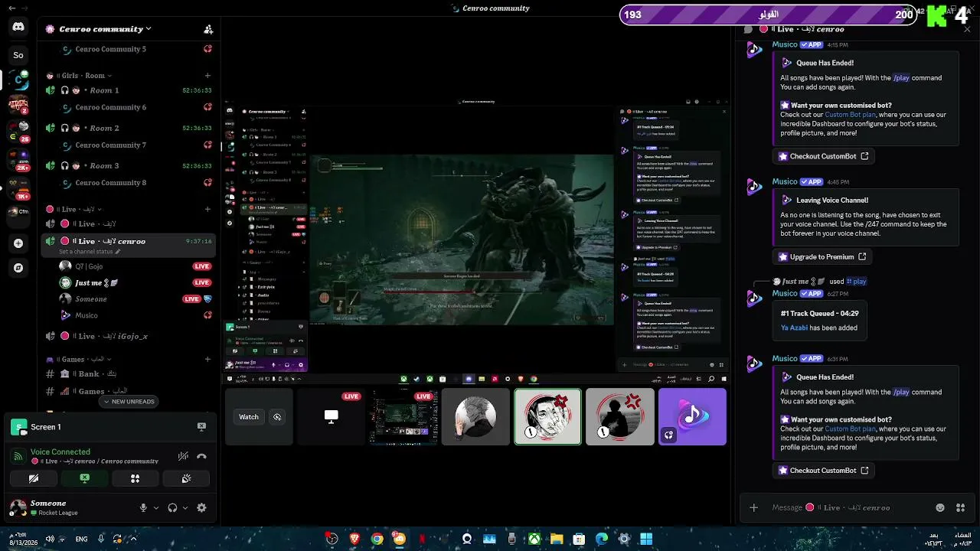This screenshot has width=980, height=551.
Task: Collapse the Live category
Action: coord(74,209)
